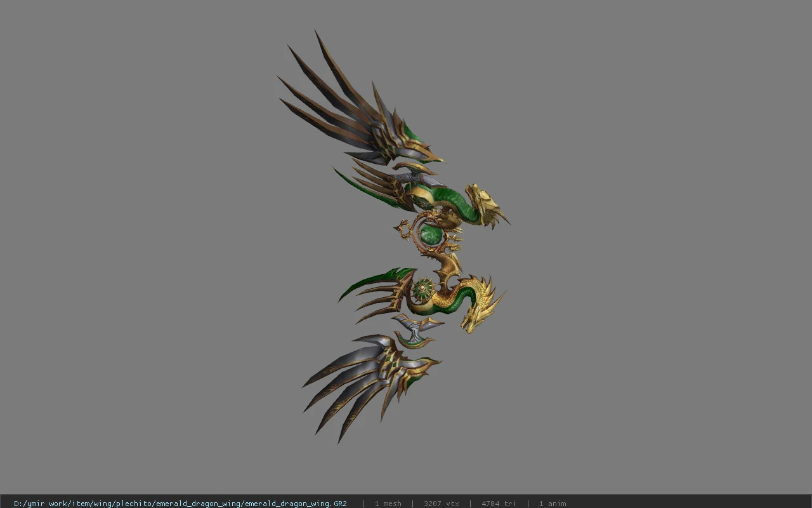
Task: Click the emerald dragon wing 3D model
Action: [x=393, y=236]
